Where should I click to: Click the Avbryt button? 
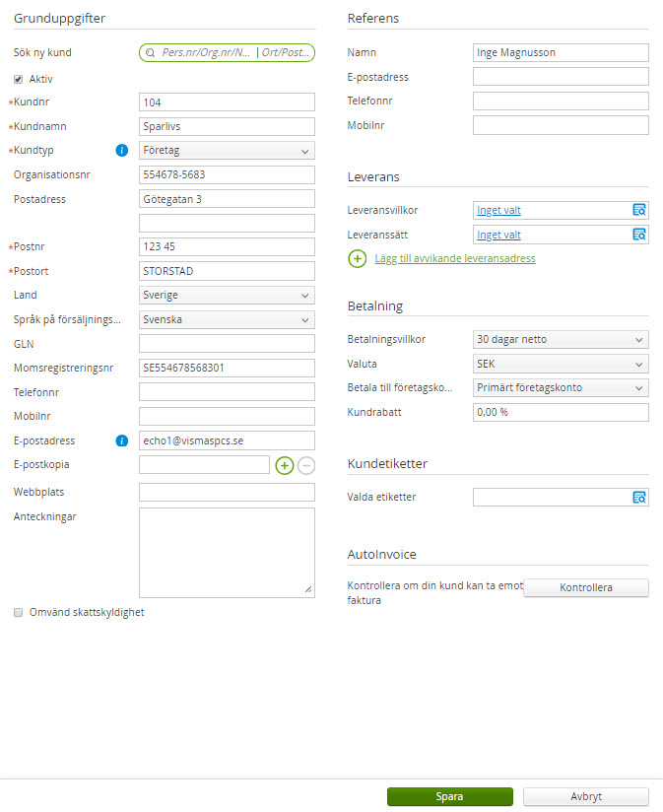point(585,797)
